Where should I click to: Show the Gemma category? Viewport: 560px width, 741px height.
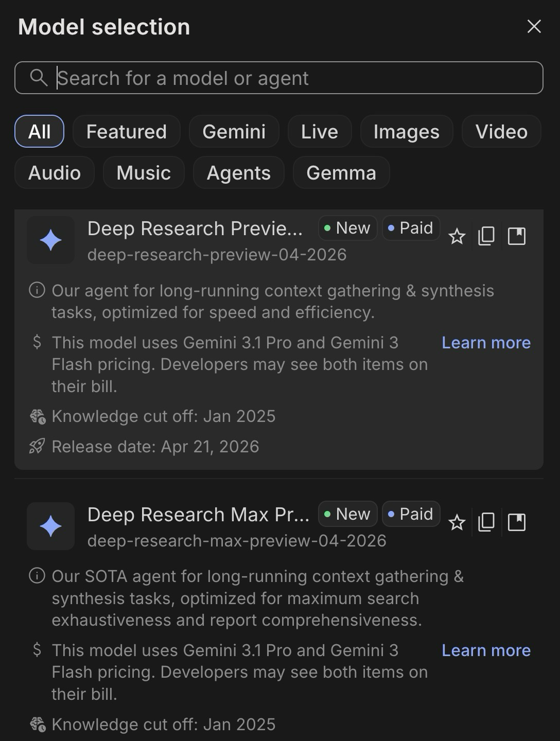(341, 172)
